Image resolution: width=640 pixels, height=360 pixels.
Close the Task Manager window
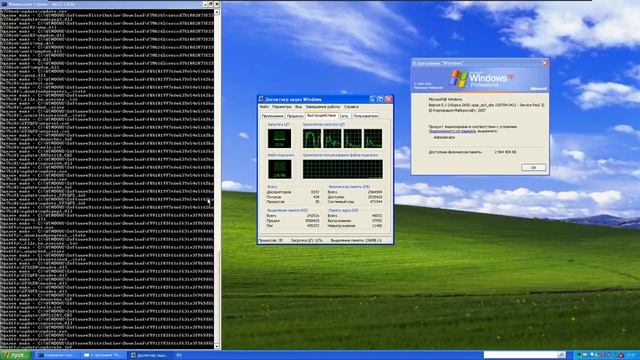tap(389, 99)
